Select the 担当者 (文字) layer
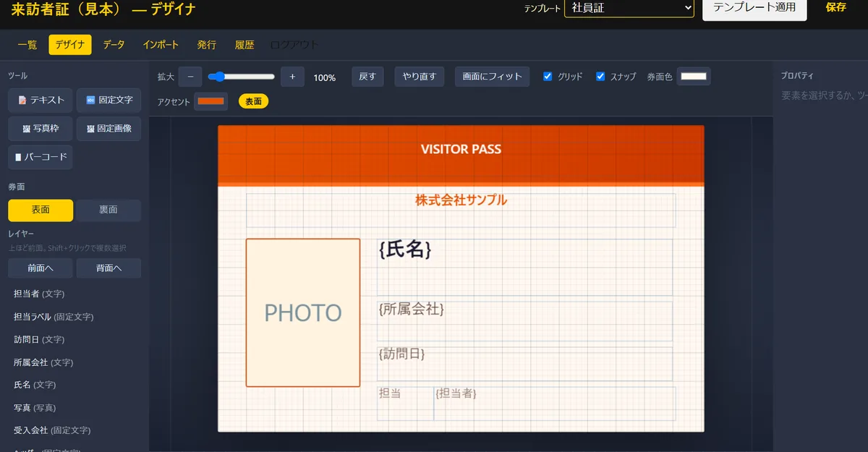Viewport: 868px width, 452px height. (75, 294)
